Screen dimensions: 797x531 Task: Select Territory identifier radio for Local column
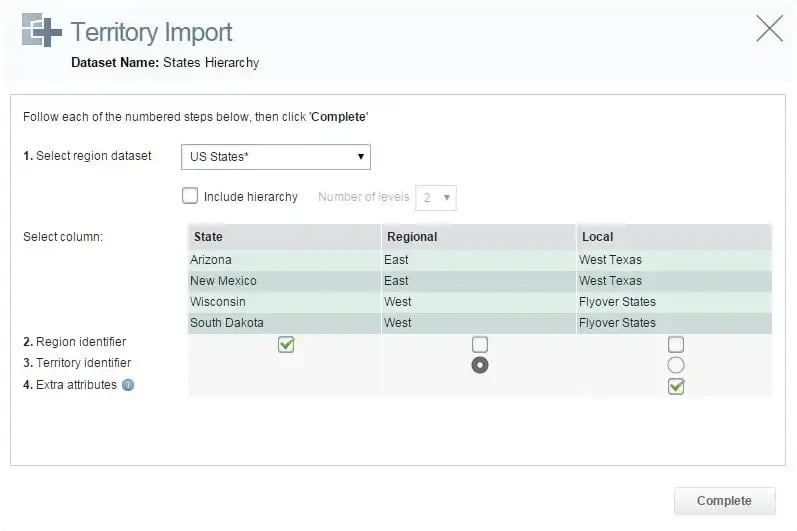pos(676,365)
